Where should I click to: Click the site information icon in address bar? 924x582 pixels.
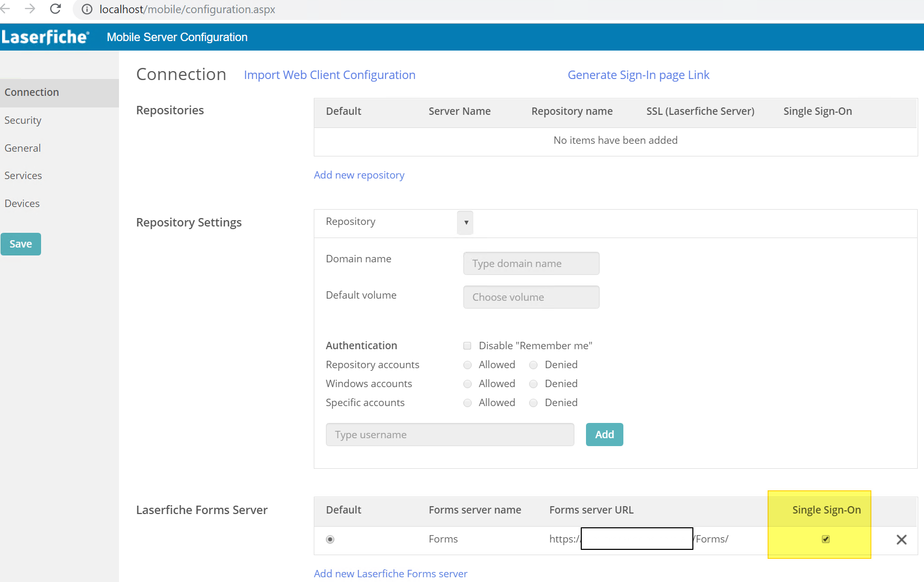pyautogui.click(x=87, y=9)
